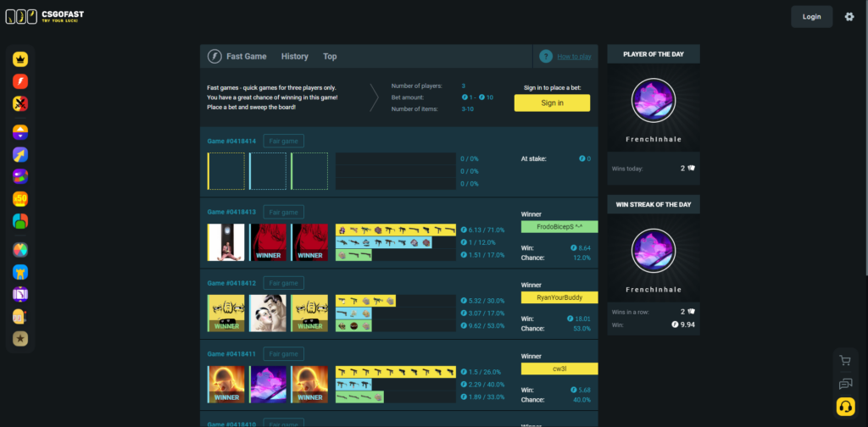Click the first empty player slot in Game #0418414
868x427 pixels.
(x=225, y=171)
